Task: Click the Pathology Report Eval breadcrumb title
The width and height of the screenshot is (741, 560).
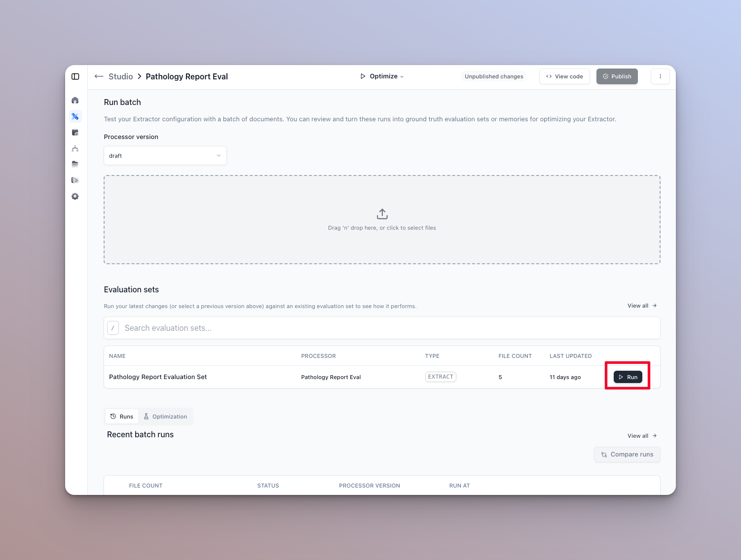Action: (x=186, y=76)
